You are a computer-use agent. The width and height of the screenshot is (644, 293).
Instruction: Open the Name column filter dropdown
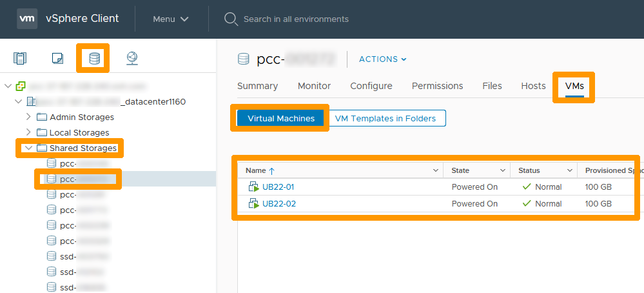coord(435,170)
